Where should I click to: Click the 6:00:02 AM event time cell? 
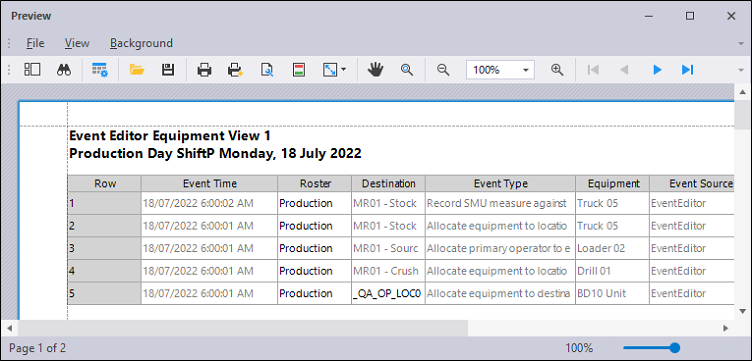[x=210, y=203]
